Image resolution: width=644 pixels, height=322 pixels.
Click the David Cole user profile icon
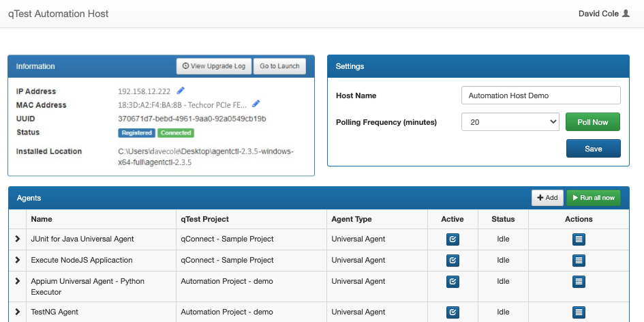coord(626,14)
